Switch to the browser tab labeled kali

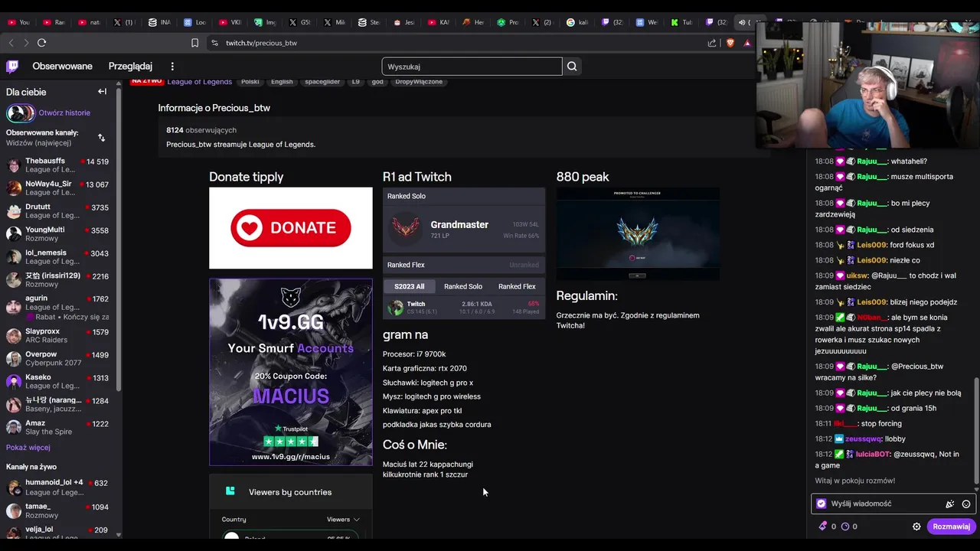click(x=578, y=22)
